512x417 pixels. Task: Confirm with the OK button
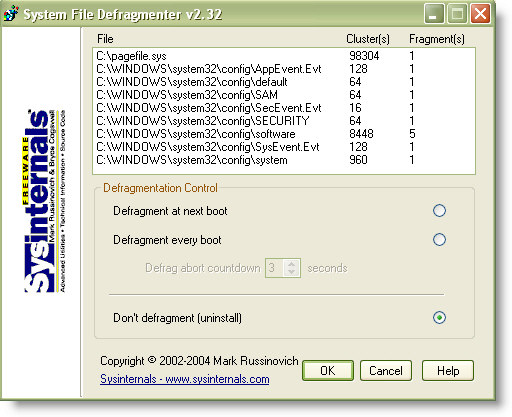pos(328,370)
